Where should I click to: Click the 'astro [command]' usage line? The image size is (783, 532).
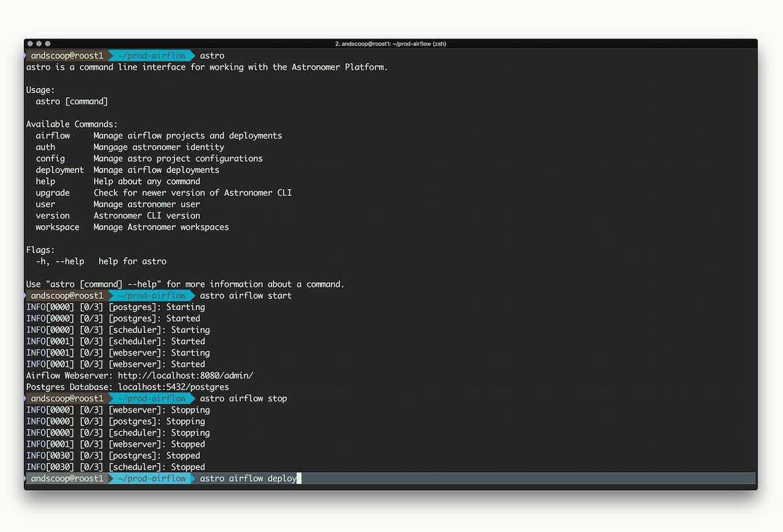(x=72, y=101)
